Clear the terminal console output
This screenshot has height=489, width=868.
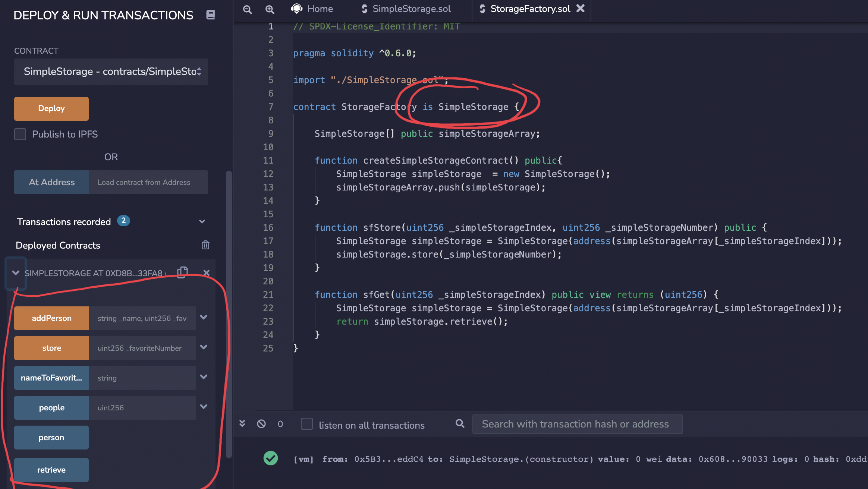coord(261,424)
